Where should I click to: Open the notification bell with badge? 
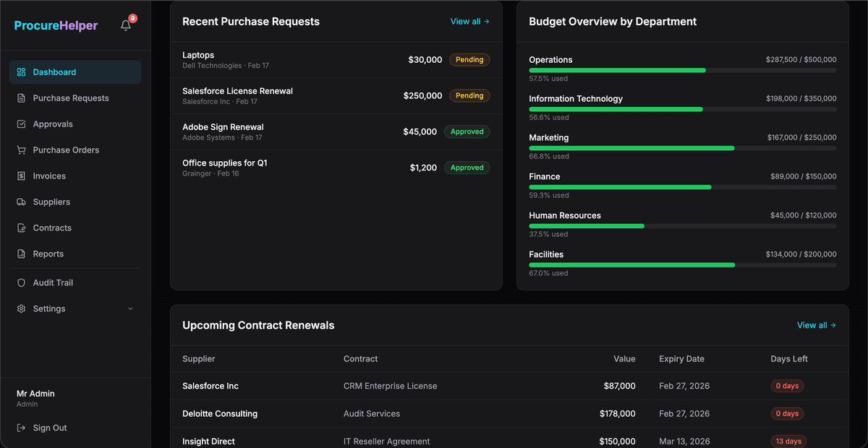tap(125, 24)
